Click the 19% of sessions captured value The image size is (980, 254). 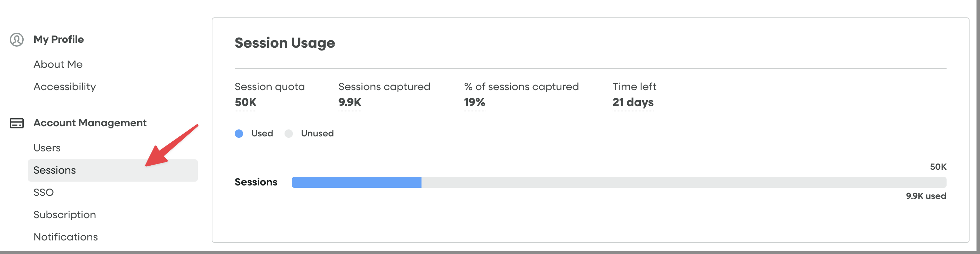click(x=474, y=102)
